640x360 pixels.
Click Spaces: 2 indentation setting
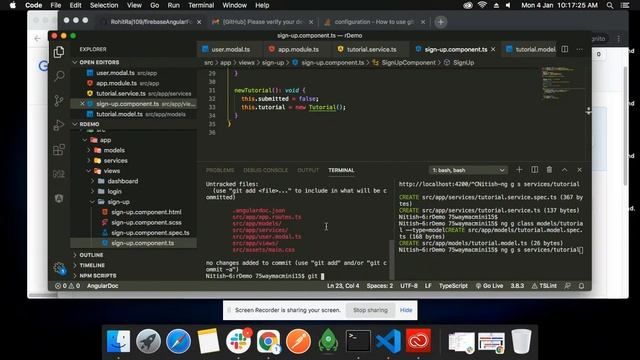(380, 286)
